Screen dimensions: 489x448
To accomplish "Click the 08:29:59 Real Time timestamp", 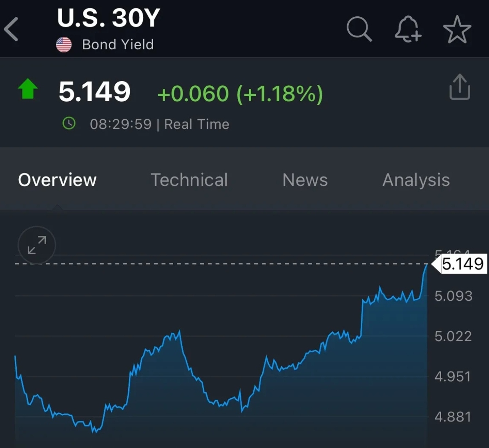I will (x=159, y=124).
